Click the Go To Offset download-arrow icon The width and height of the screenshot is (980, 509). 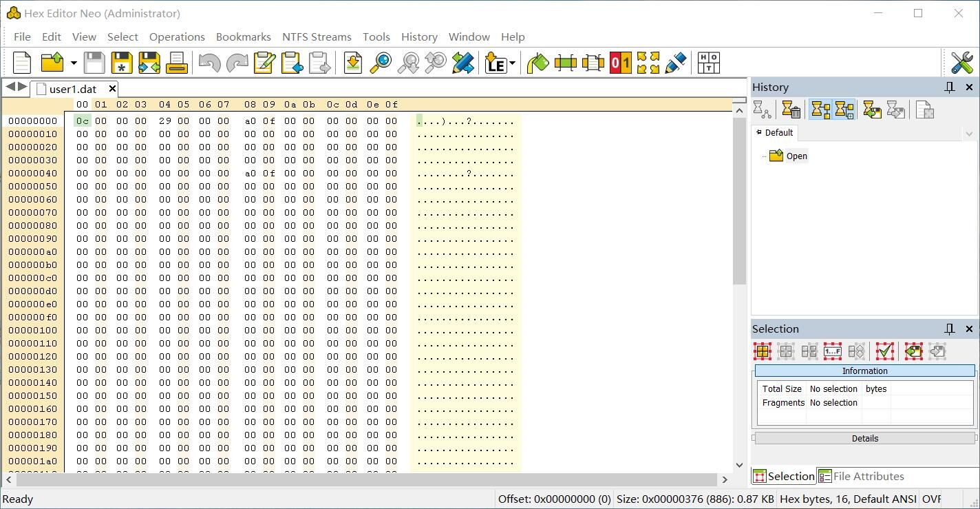tap(353, 63)
